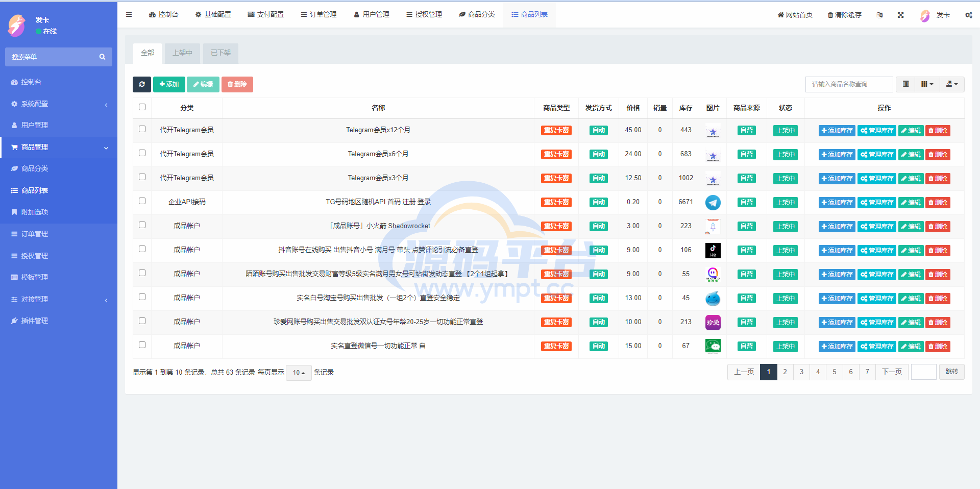Click 下一页 pagination button
Image resolution: width=980 pixels, height=489 pixels.
892,372
